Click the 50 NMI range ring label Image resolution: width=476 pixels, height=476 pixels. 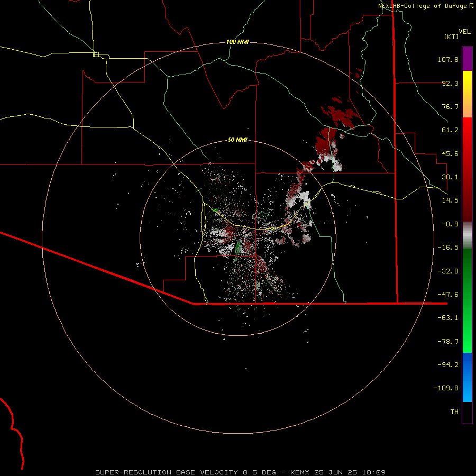click(x=237, y=140)
